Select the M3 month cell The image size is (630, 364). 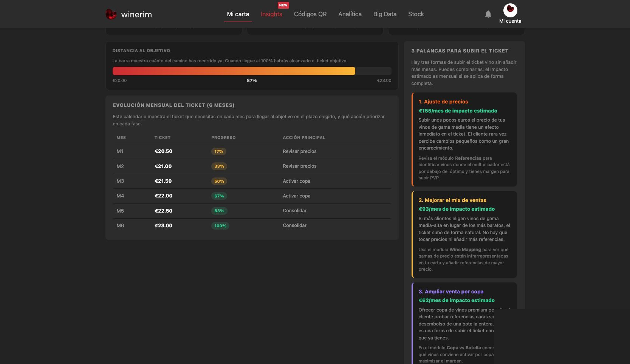pyautogui.click(x=120, y=181)
